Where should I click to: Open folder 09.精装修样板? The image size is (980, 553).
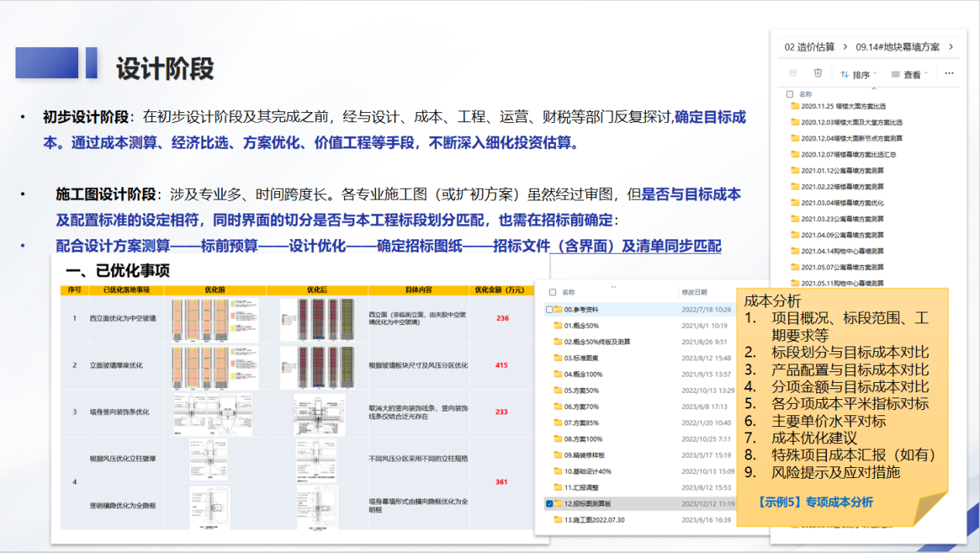pos(581,455)
